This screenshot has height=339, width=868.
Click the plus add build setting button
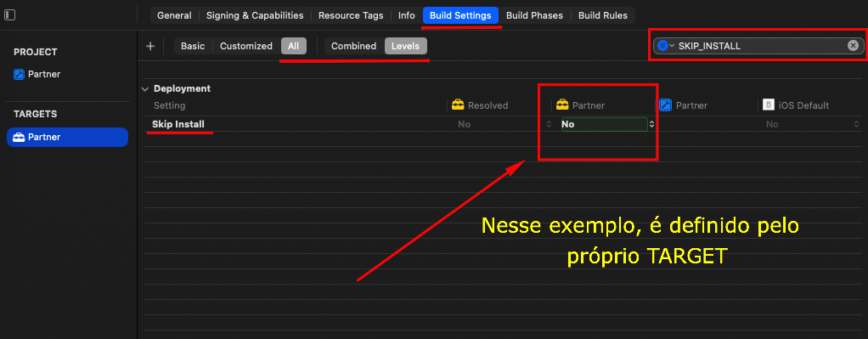(x=150, y=46)
